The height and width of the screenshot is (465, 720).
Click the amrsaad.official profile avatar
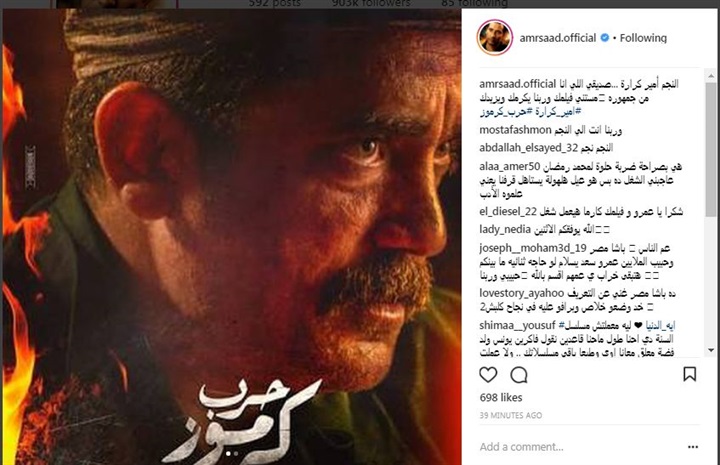pos(495,38)
